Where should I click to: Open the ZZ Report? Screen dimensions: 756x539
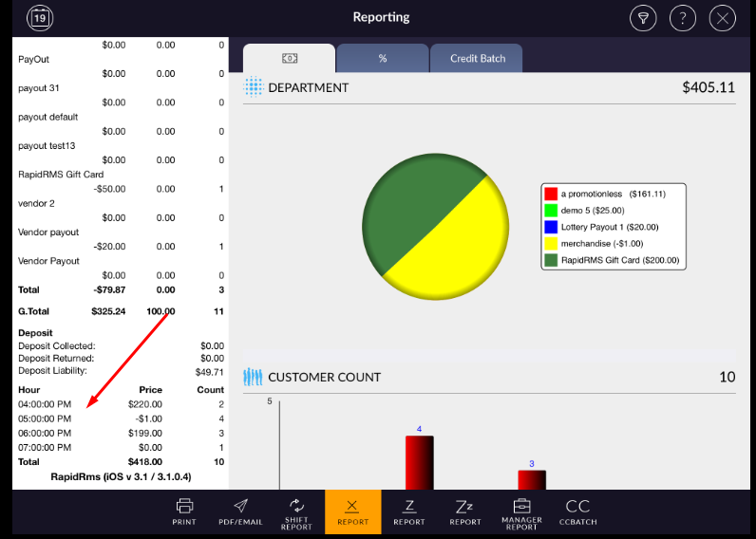point(465,511)
